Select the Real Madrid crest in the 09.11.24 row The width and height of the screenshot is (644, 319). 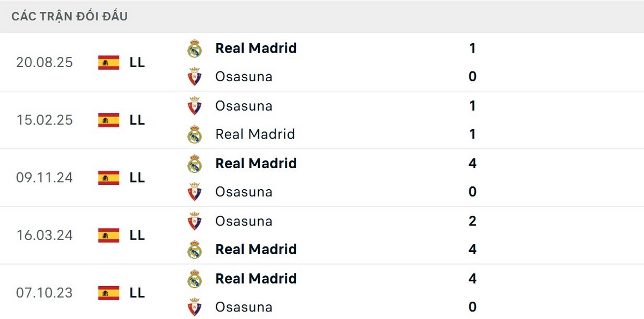pyautogui.click(x=194, y=163)
